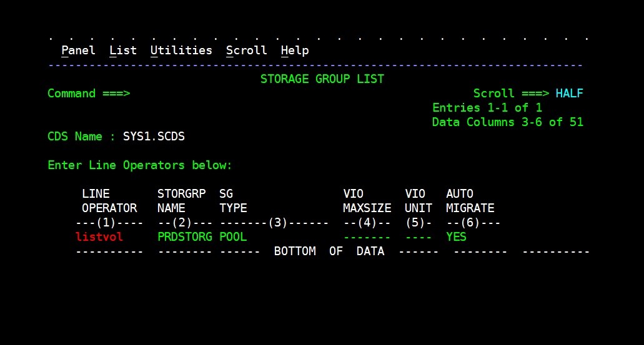
Task: Click the SG TYPE column header
Action: [x=233, y=201]
